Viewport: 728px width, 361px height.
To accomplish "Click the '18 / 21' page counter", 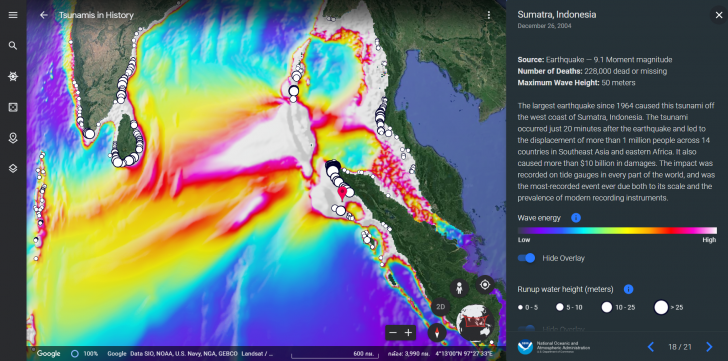I will click(x=680, y=347).
